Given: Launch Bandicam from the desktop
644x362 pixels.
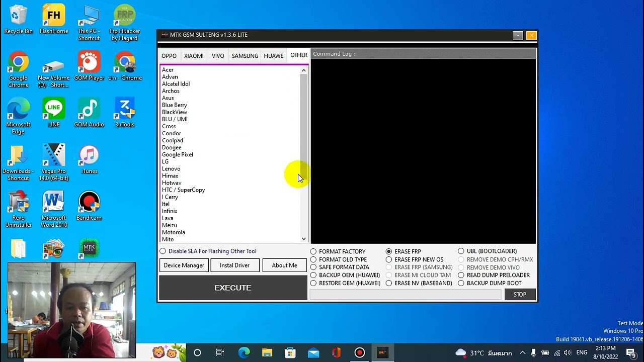Looking at the screenshot, I should pos(89,207).
